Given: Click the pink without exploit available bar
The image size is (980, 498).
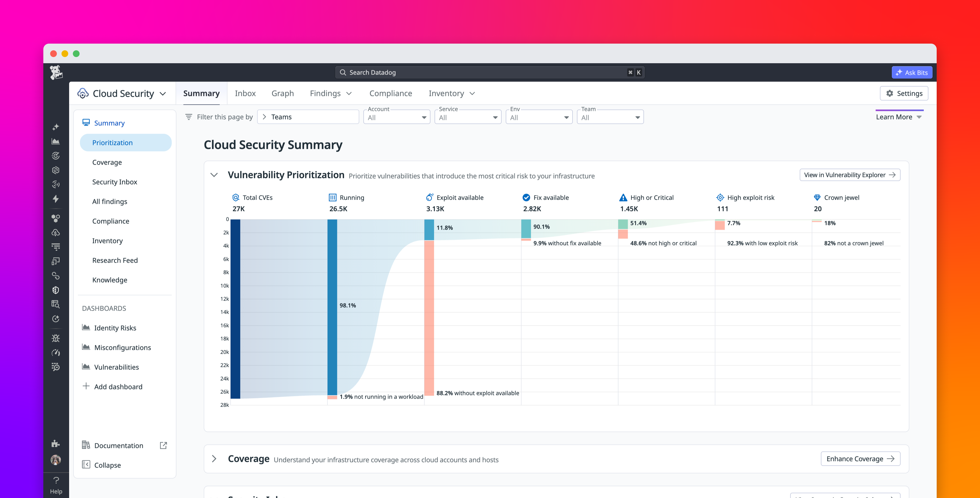Looking at the screenshot, I should click(429, 318).
